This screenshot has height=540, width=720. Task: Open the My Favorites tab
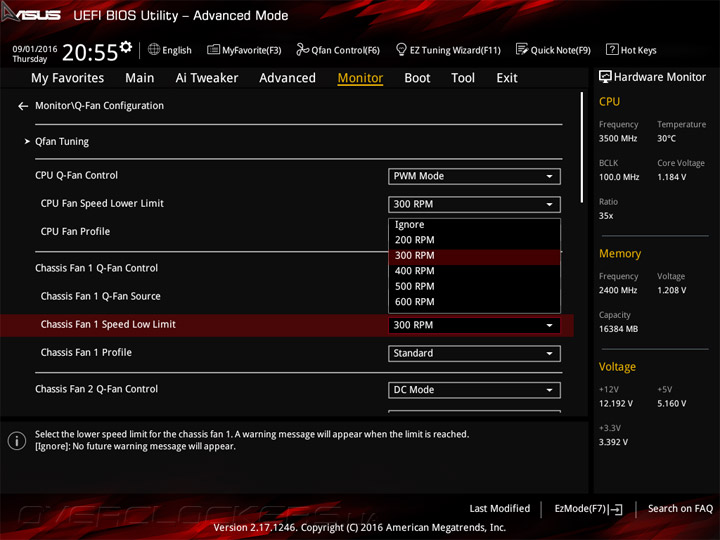coord(68,78)
